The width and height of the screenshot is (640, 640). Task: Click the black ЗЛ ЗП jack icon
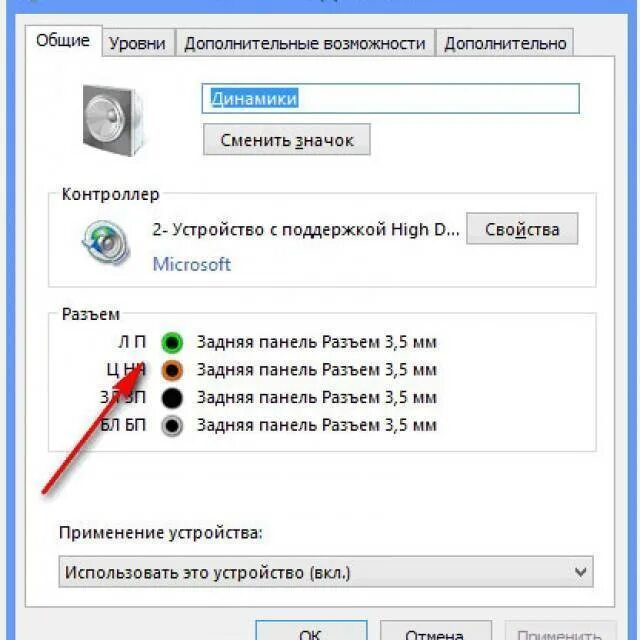click(x=172, y=398)
